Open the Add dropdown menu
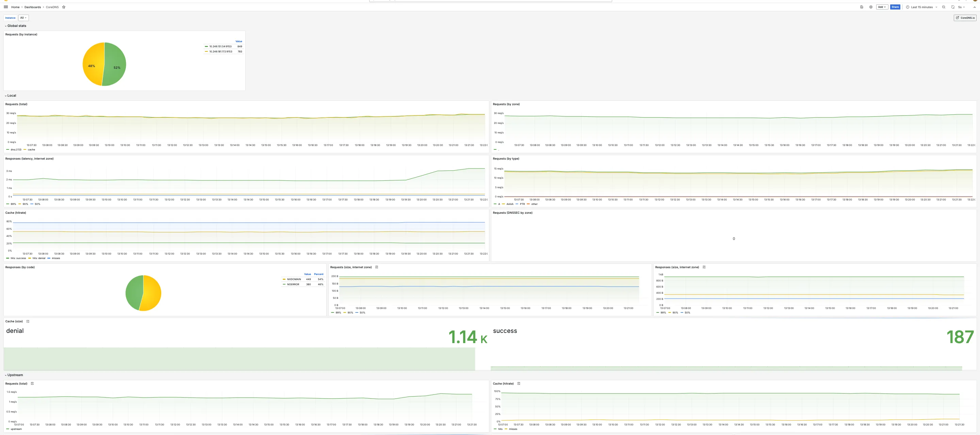 (882, 7)
